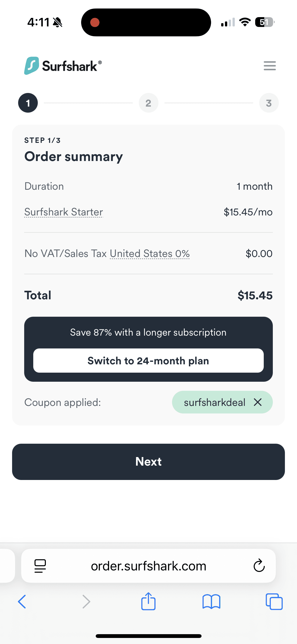The height and width of the screenshot is (644, 297).
Task: Select step 1 in progress indicator
Action: coord(28,103)
